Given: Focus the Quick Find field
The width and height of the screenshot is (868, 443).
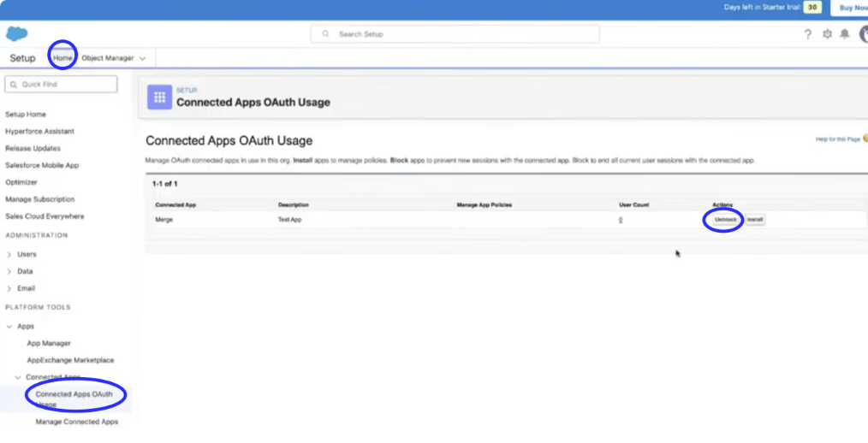Looking at the screenshot, I should pyautogui.click(x=61, y=84).
